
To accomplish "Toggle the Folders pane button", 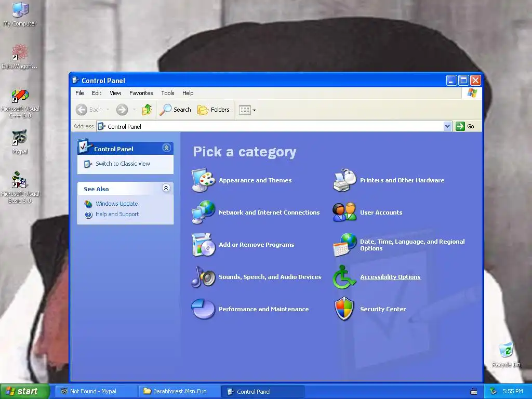I will click(214, 110).
